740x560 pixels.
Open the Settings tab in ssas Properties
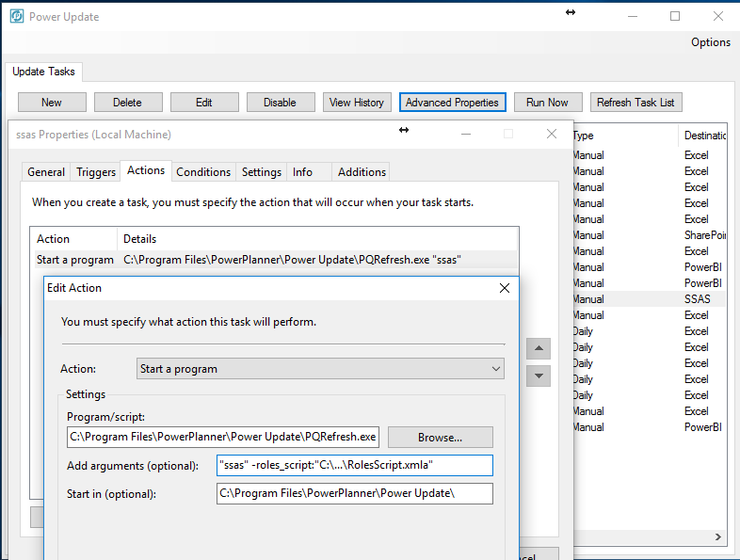262,172
